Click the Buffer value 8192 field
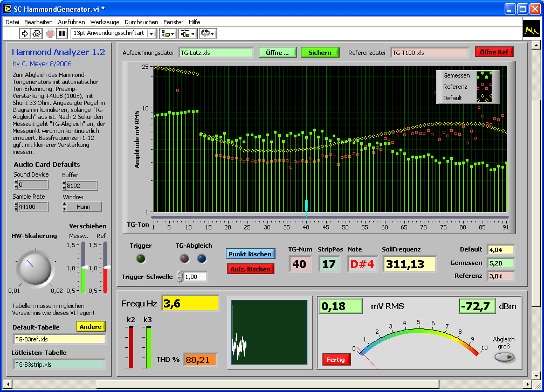This screenshot has height=392, width=544. [x=82, y=186]
